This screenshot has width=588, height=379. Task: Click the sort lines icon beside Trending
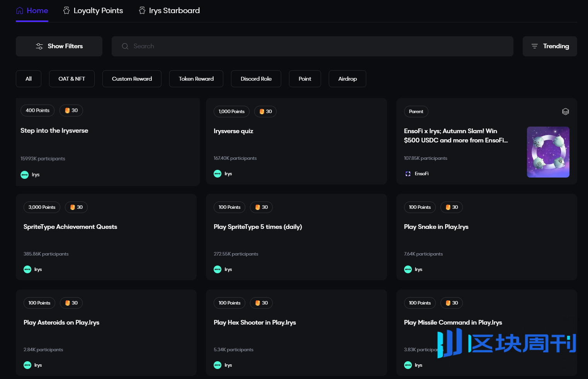coord(535,46)
